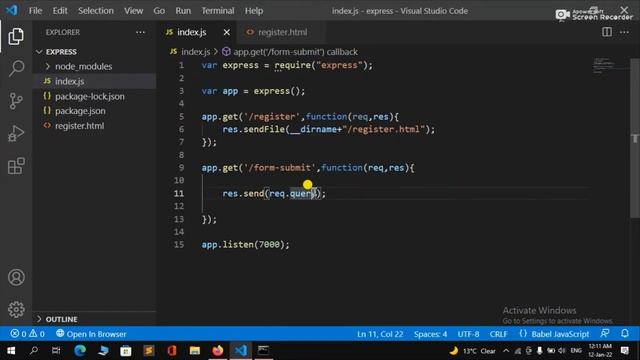Open Task View on taskbar
This screenshot has height=360, width=640.
pyautogui.click(x=56, y=351)
